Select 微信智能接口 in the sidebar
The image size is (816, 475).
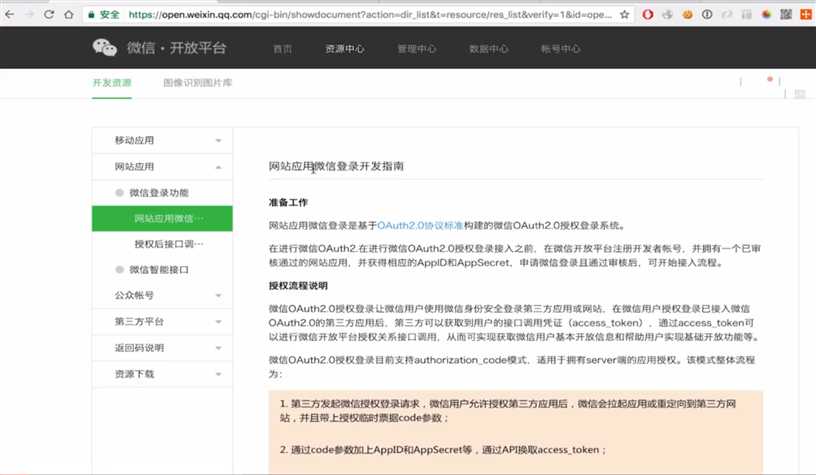159,269
